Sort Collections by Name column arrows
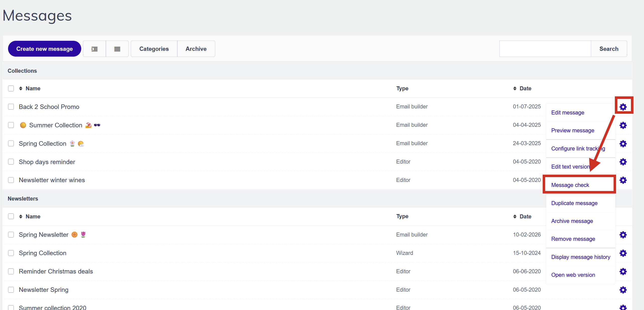The height and width of the screenshot is (310, 644). point(21,88)
